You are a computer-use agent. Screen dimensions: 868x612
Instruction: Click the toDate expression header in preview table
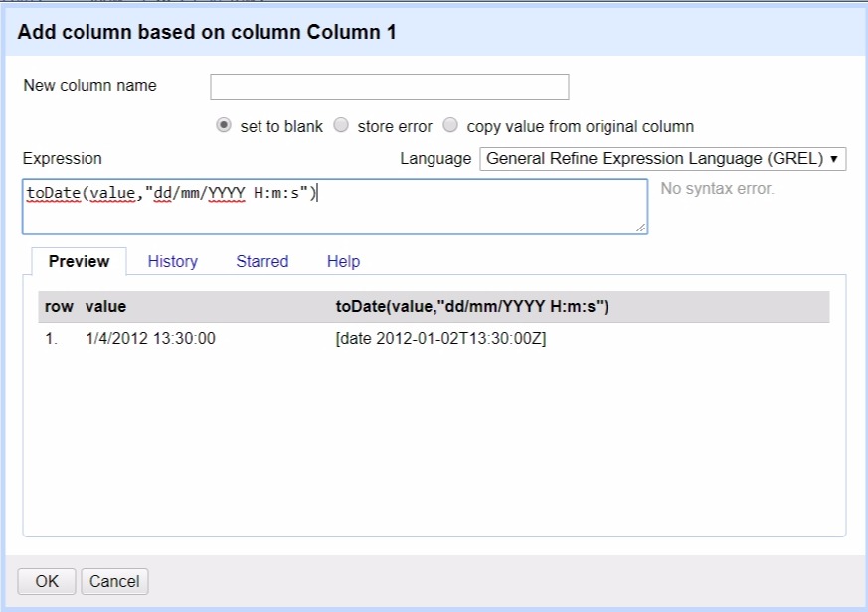[472, 307]
